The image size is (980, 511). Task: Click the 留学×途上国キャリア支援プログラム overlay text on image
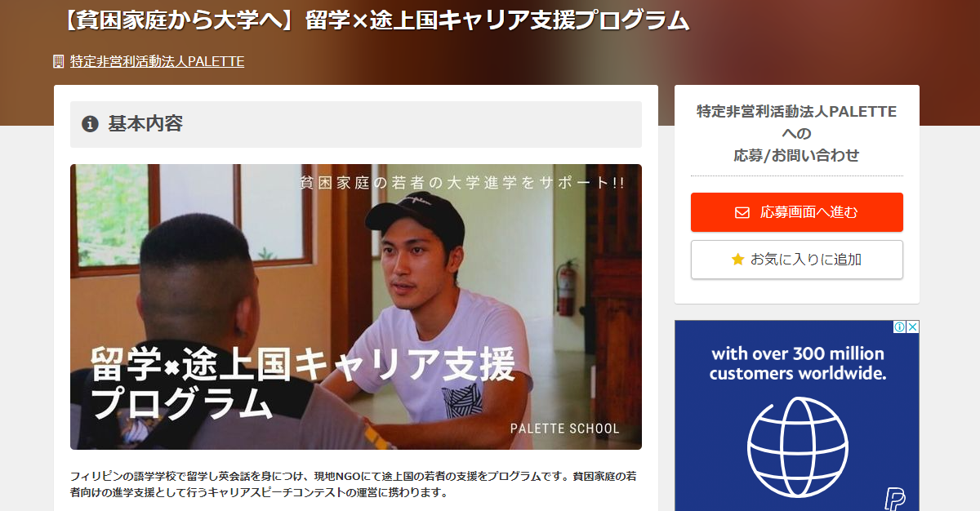304,381
